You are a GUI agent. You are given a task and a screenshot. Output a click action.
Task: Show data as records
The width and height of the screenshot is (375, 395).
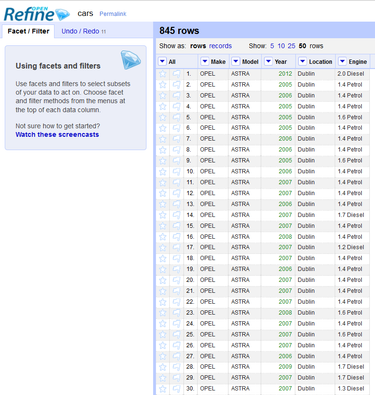220,46
